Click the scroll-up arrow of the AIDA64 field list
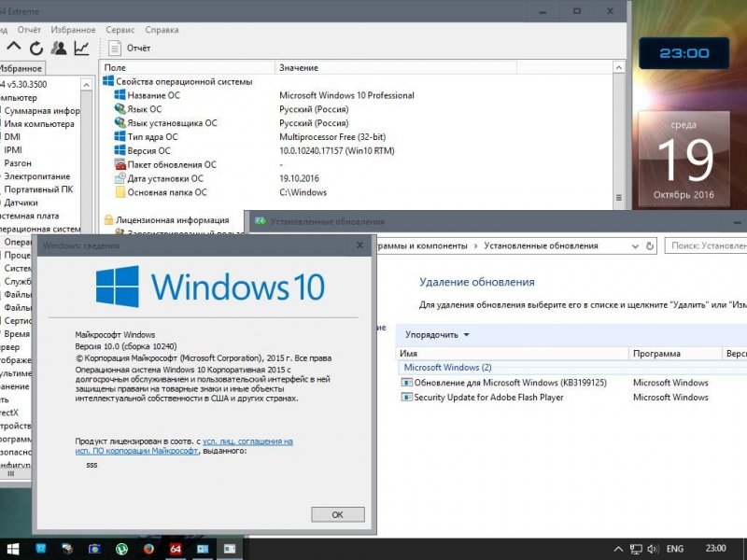The height and width of the screenshot is (560, 747). 619,67
